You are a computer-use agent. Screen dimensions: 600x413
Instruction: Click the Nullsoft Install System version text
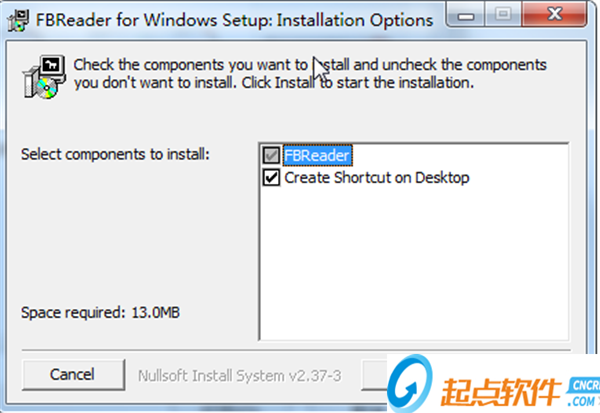(x=240, y=375)
